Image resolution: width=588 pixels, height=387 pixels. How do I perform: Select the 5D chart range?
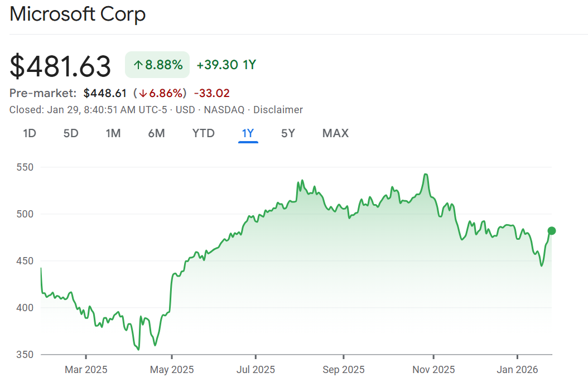click(x=71, y=133)
